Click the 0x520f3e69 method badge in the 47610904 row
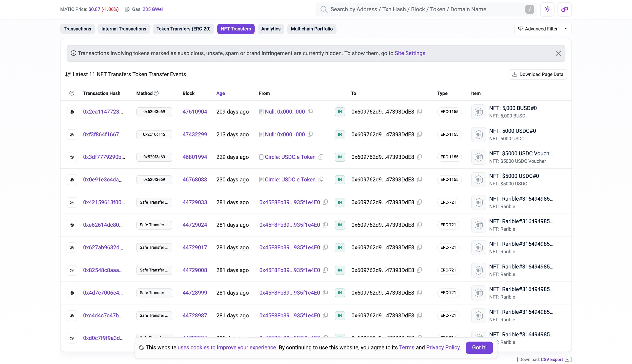This screenshot has height=364, width=632. (154, 112)
